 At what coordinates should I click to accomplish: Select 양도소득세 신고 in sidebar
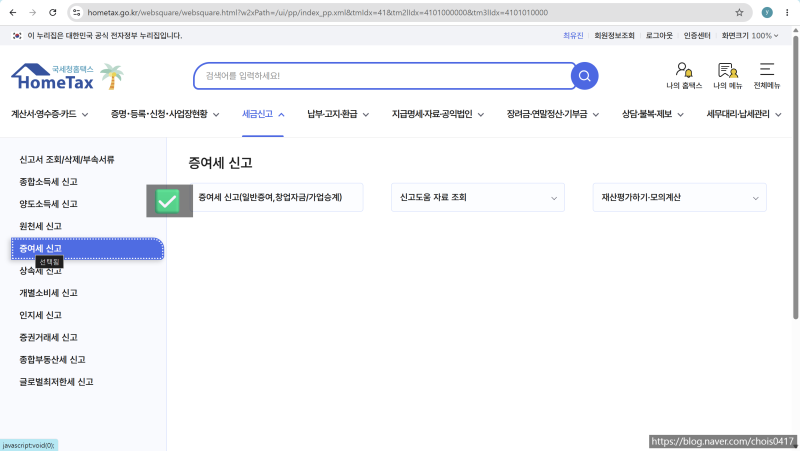tap(48, 204)
